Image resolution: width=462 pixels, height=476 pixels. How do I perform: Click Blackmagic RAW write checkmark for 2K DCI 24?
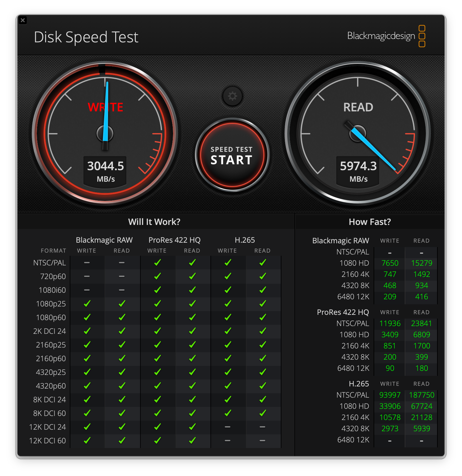coord(87,331)
